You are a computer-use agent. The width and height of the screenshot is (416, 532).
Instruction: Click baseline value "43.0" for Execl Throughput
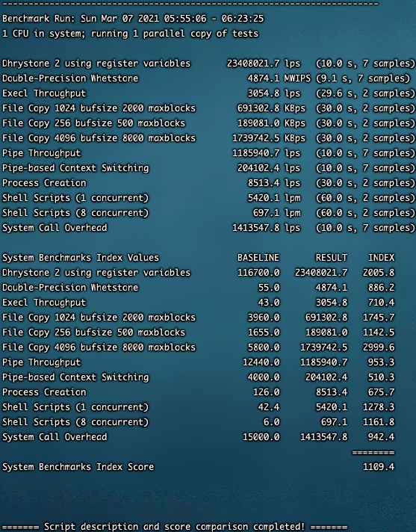point(269,303)
